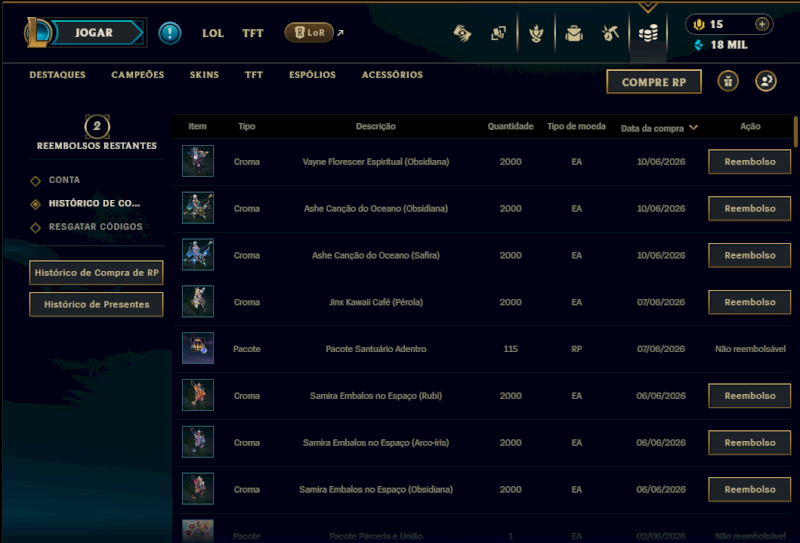Click the Tipo de moeda header
Viewport: 800px width, 543px height.
(577, 126)
